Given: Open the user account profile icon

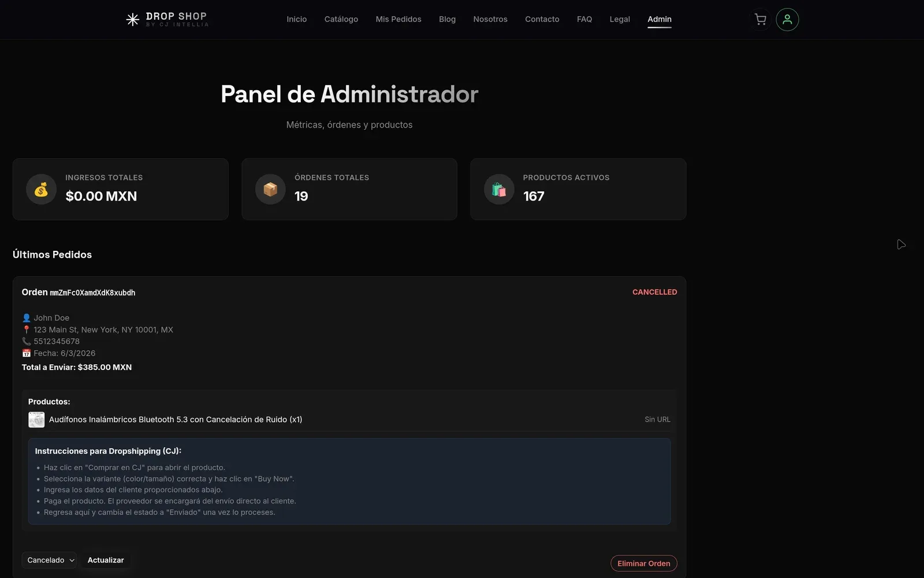Looking at the screenshot, I should pos(787,20).
